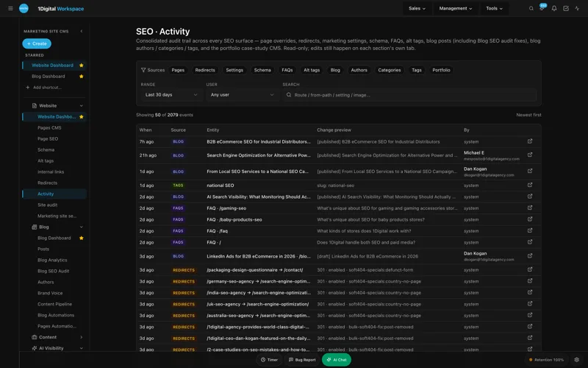Open the Sales dropdown menu
Screen dimensions: 588x368
click(x=417, y=8)
